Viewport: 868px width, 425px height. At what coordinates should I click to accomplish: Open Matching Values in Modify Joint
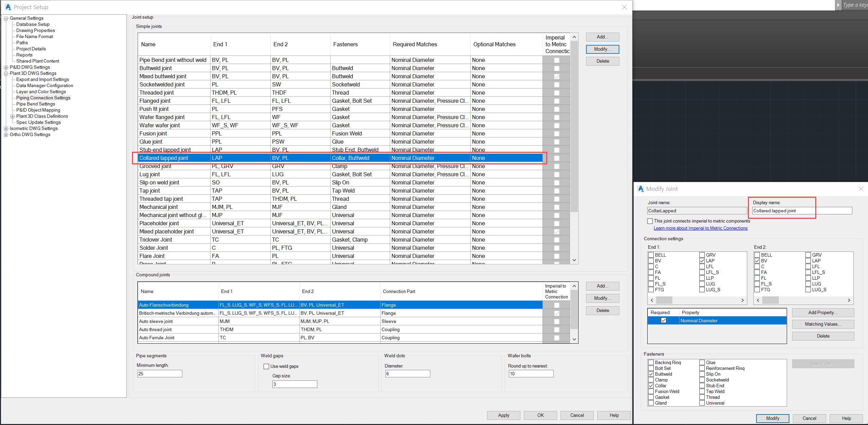(823, 324)
